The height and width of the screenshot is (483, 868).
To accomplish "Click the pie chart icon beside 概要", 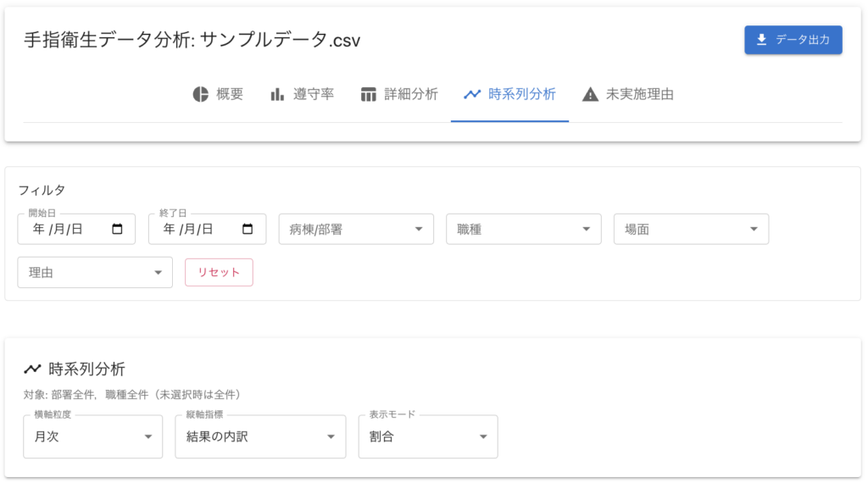I will click(200, 94).
